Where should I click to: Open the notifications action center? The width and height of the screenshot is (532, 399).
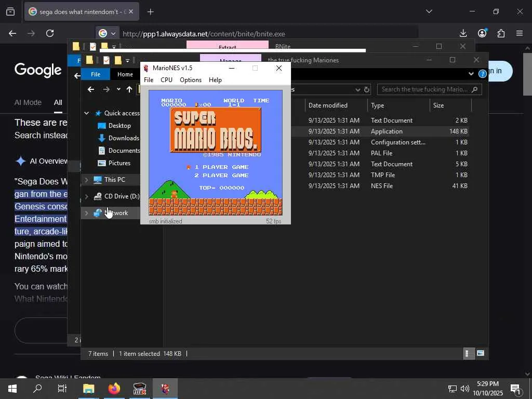click(516, 390)
